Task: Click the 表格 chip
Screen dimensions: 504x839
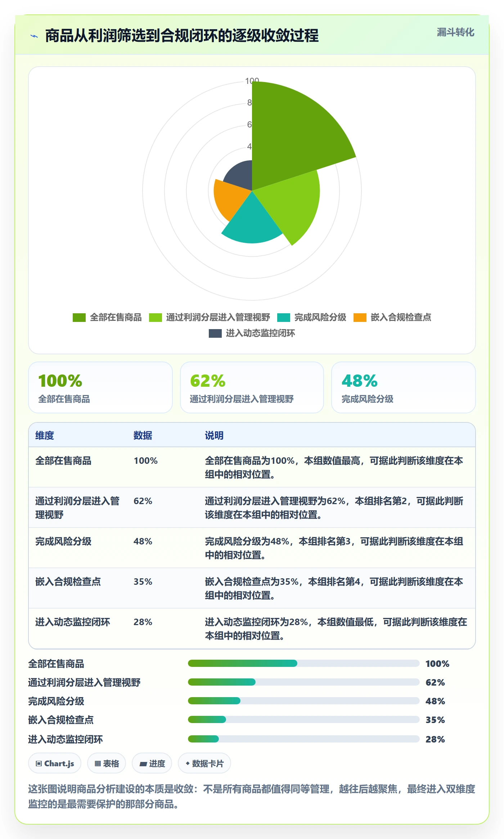Action: coord(107,763)
